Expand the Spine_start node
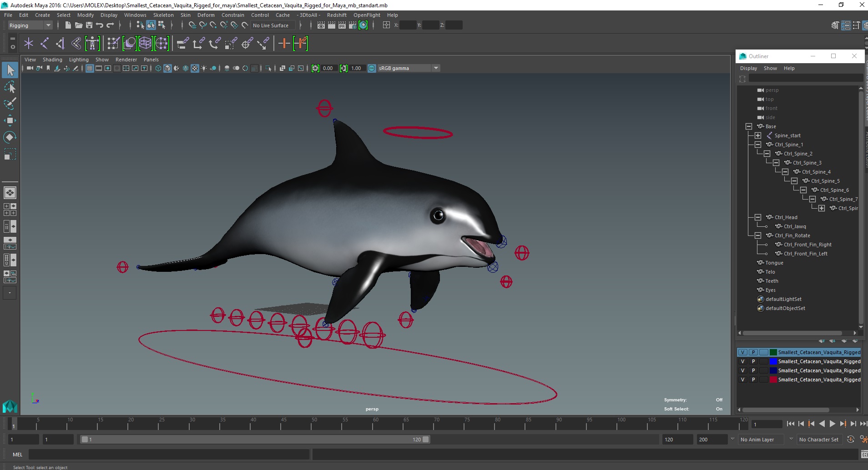The height and width of the screenshot is (470, 868). coord(758,135)
